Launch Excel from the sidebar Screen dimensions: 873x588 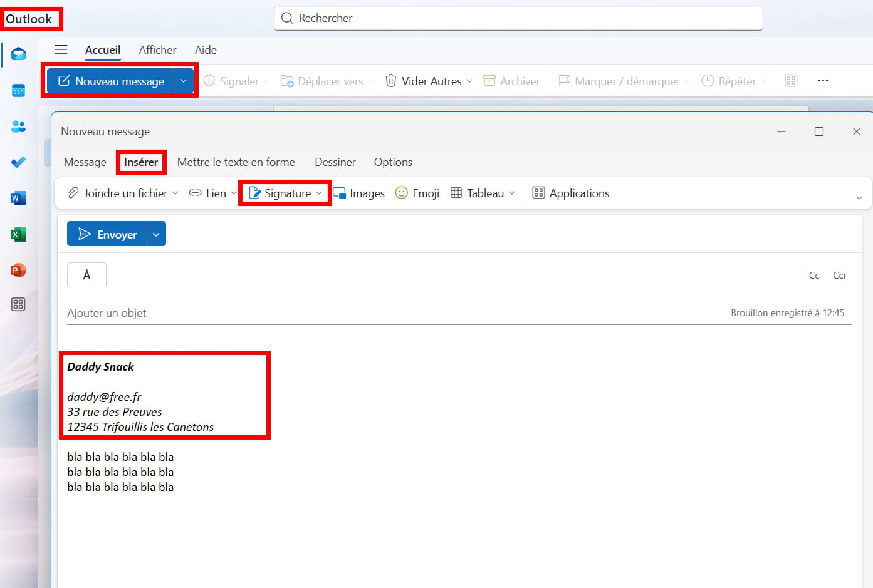[18, 235]
